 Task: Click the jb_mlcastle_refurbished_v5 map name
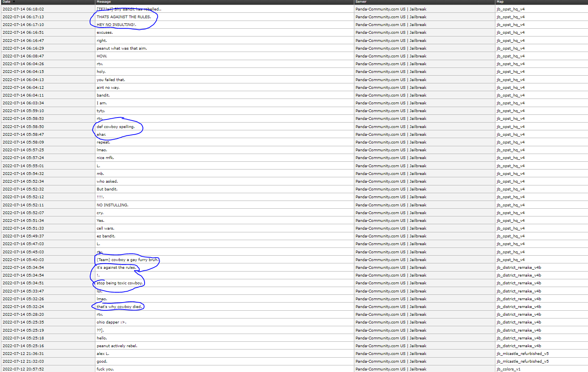(x=522, y=353)
